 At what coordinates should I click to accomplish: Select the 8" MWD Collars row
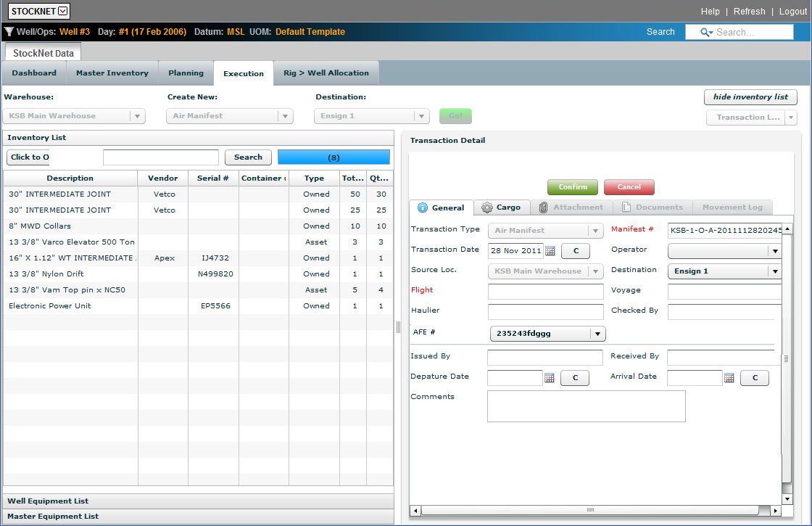tap(199, 226)
